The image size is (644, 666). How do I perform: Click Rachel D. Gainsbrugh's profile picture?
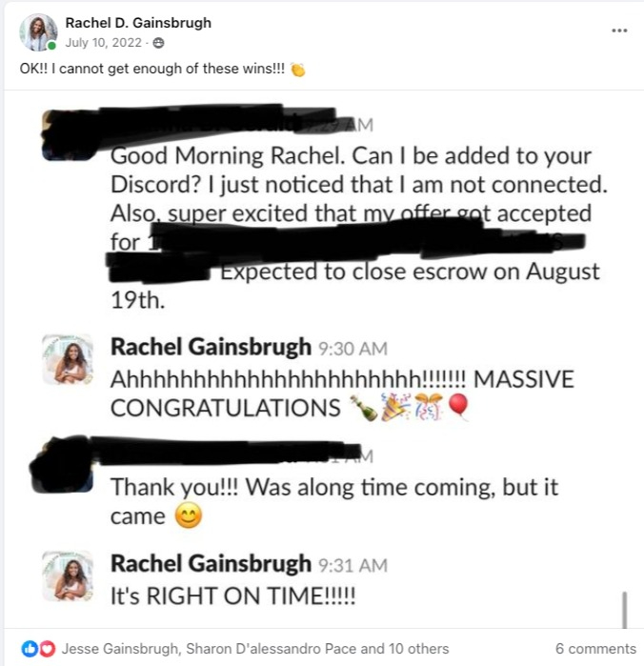pyautogui.click(x=38, y=32)
